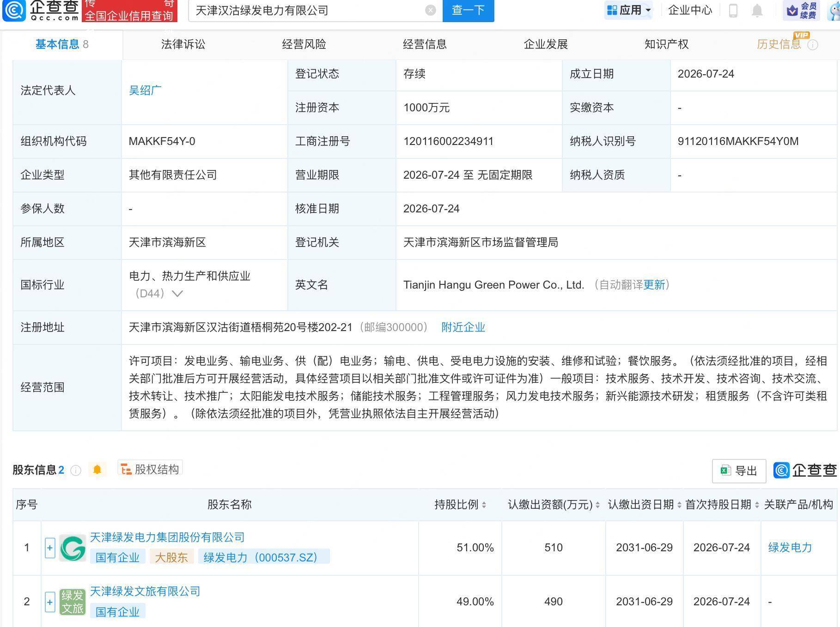Click the 存续 registration status value
Viewport: 840px width, 627px height.
tap(414, 74)
